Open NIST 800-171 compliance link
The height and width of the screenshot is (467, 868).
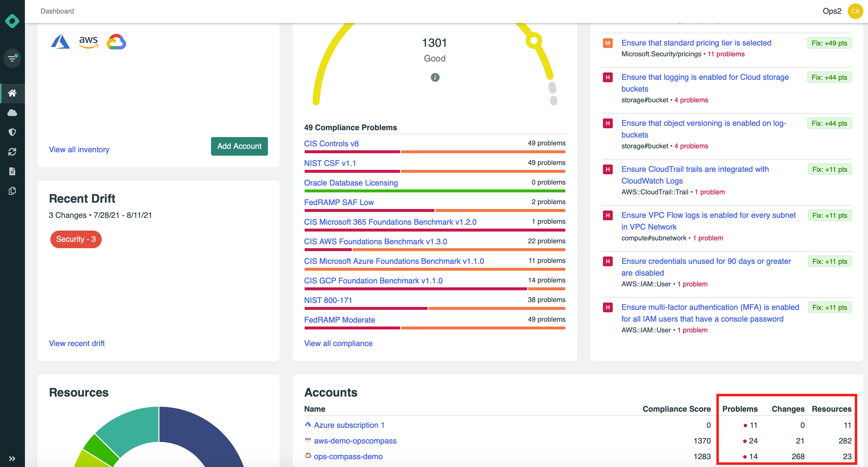(328, 300)
